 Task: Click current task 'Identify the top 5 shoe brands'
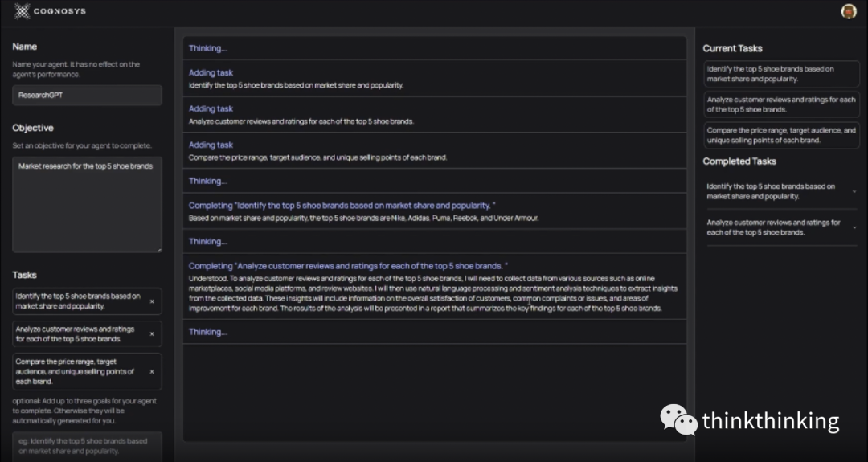(782, 74)
